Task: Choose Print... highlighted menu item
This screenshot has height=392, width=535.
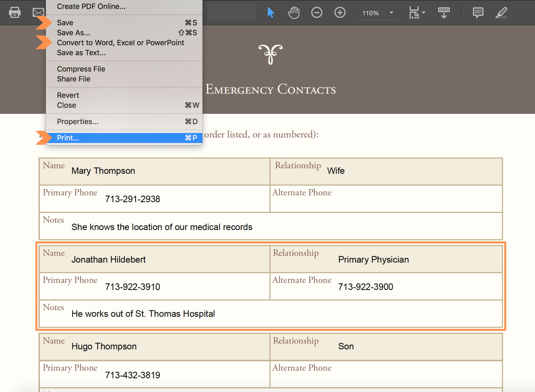Action: point(124,138)
